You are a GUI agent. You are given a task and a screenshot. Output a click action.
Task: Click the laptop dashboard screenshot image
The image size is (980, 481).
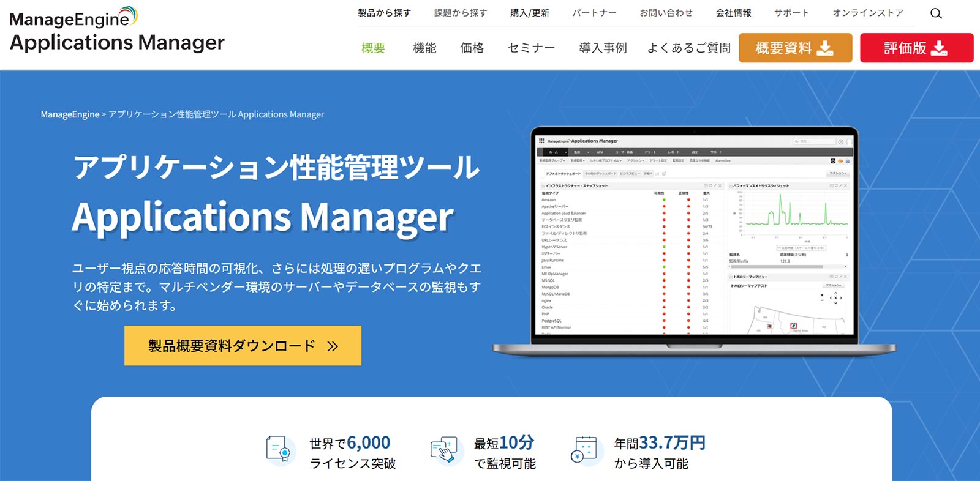pos(694,239)
